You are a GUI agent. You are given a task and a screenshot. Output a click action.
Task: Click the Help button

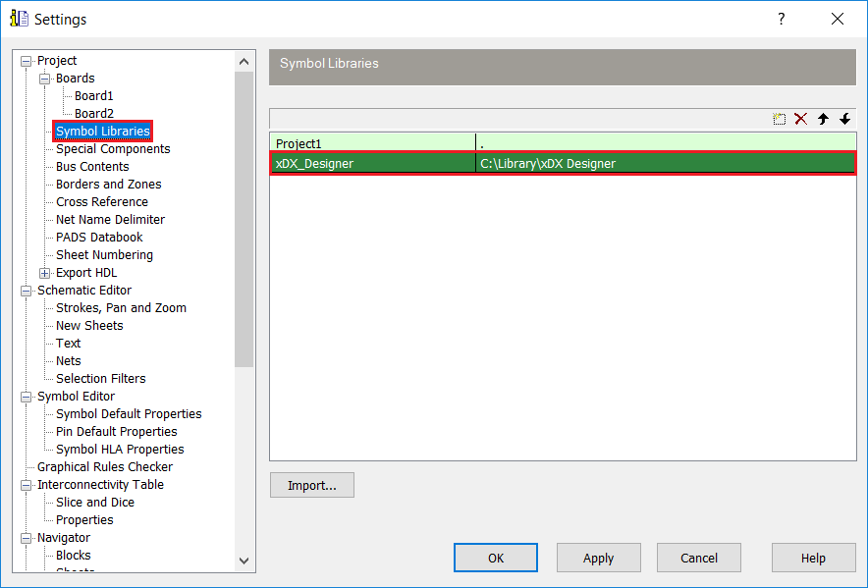(x=813, y=559)
